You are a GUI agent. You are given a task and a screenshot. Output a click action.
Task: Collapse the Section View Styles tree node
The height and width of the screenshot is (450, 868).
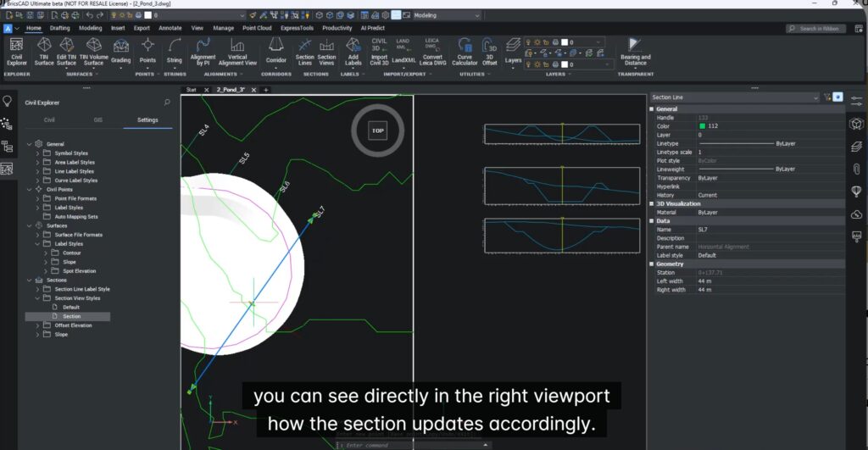37,298
